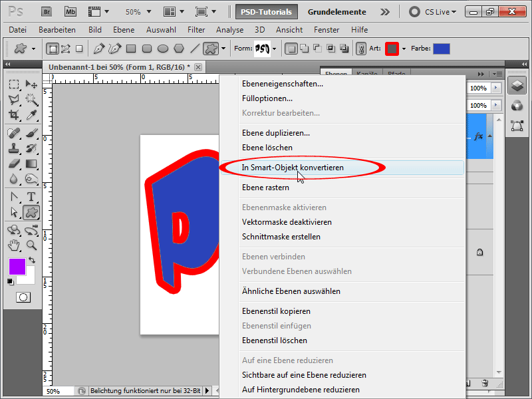Select the Move tool
The width and height of the screenshot is (532, 399).
coord(31,84)
